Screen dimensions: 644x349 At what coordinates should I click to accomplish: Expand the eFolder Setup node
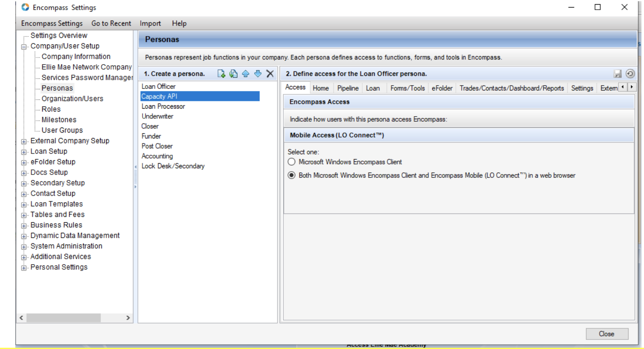point(24,162)
